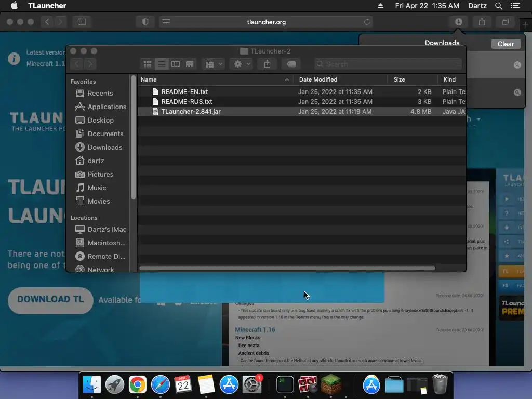The image size is (532, 399).
Task: Sort files by Date Modified column
Action: tap(340, 79)
